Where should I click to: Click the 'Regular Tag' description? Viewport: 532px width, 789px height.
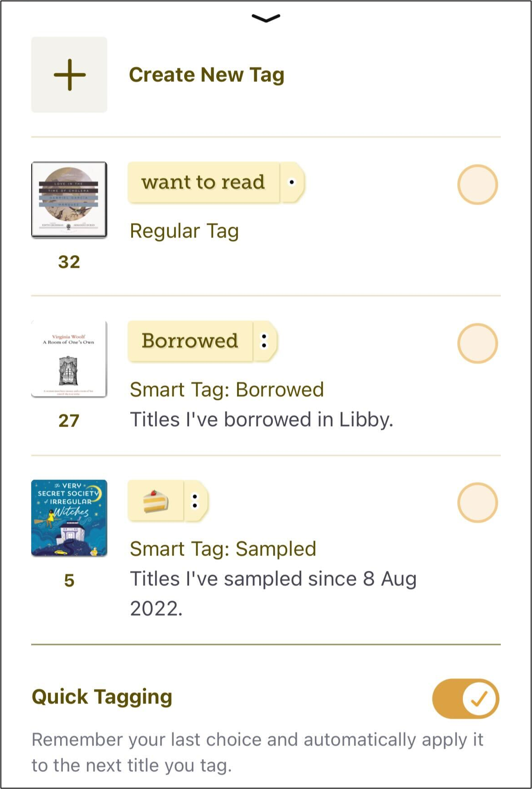pyautogui.click(x=184, y=231)
